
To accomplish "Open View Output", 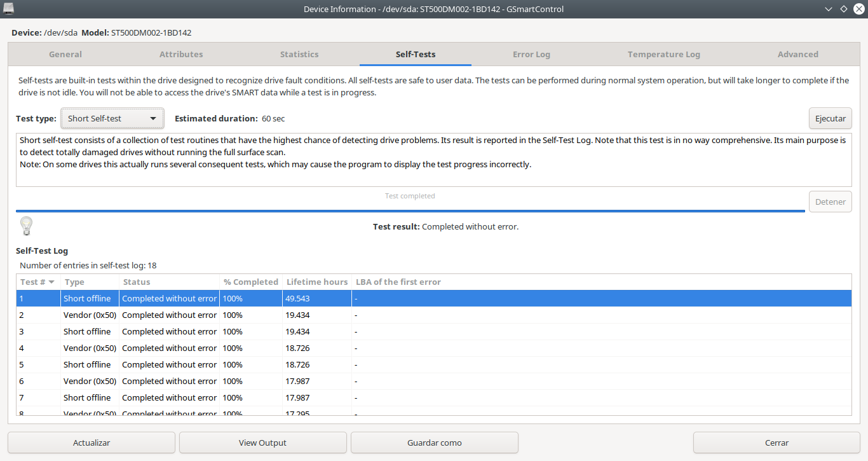I will [262, 443].
